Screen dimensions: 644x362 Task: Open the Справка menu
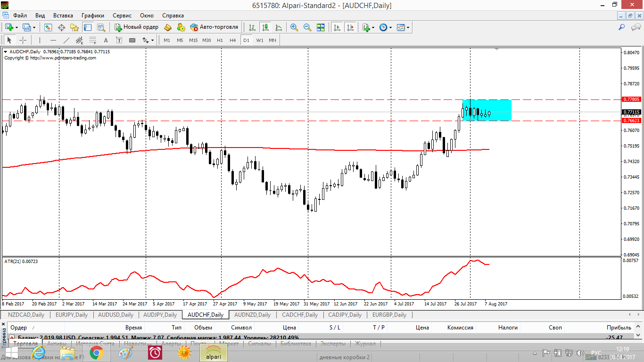click(173, 16)
